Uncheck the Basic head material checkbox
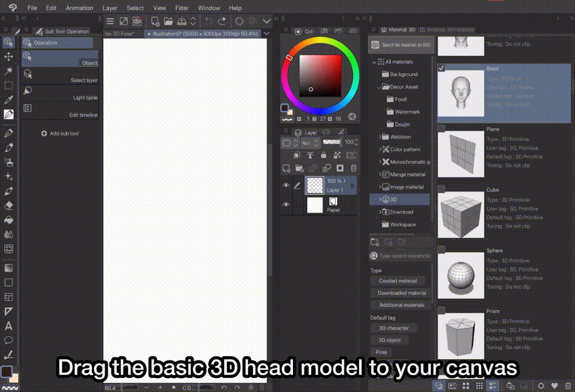 click(441, 68)
